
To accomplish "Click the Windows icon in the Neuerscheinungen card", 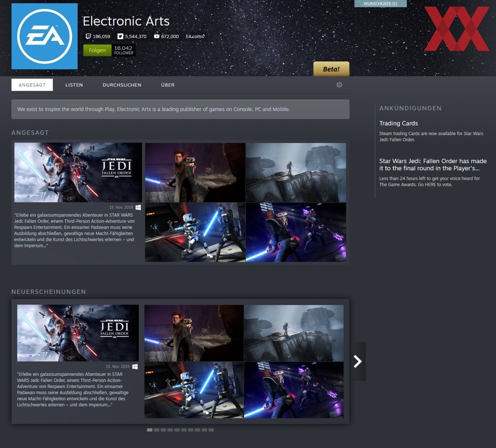I will click(135, 366).
